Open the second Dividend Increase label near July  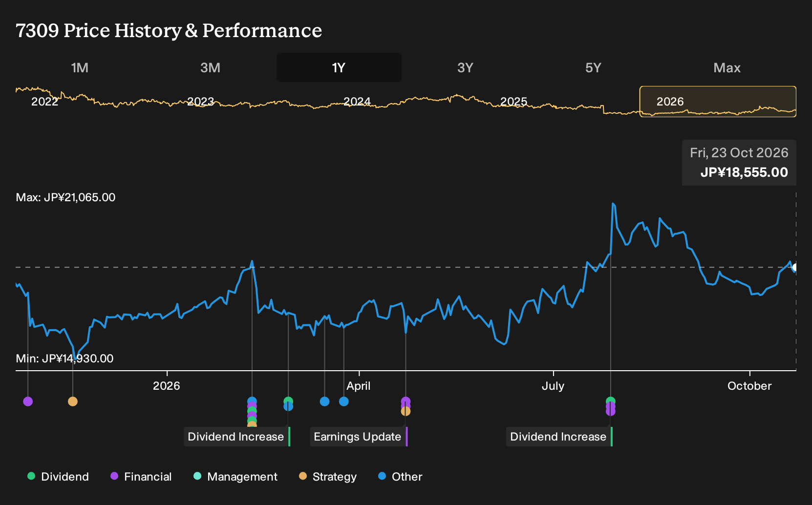click(559, 437)
